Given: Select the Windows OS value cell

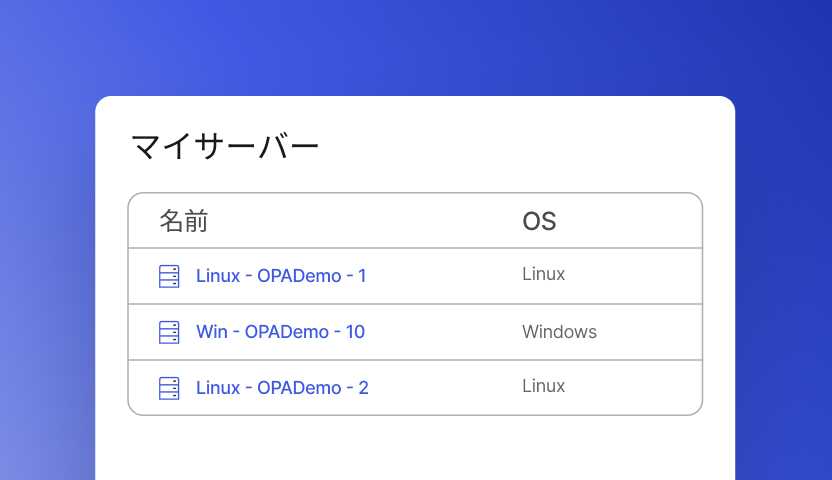Looking at the screenshot, I should [x=559, y=332].
